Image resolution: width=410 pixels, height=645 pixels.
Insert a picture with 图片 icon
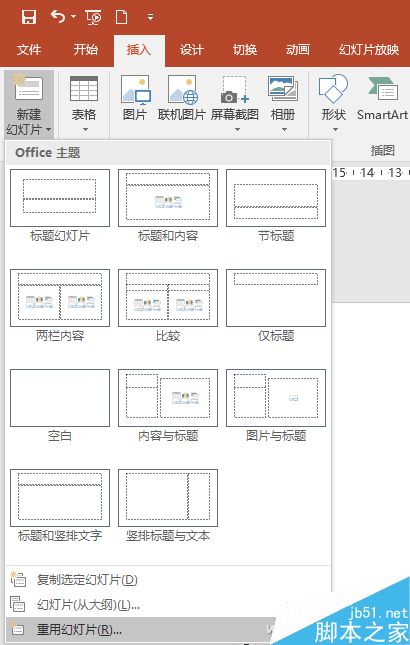click(136, 90)
